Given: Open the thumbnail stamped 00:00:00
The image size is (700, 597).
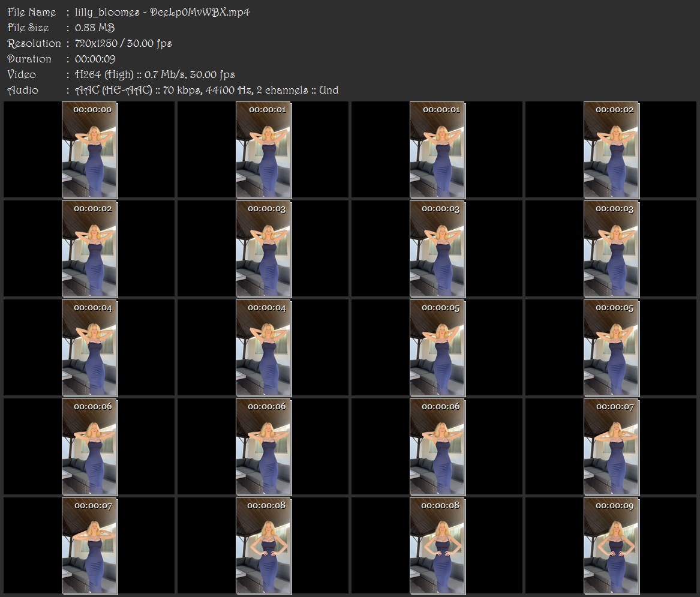Looking at the screenshot, I should (x=89, y=149).
